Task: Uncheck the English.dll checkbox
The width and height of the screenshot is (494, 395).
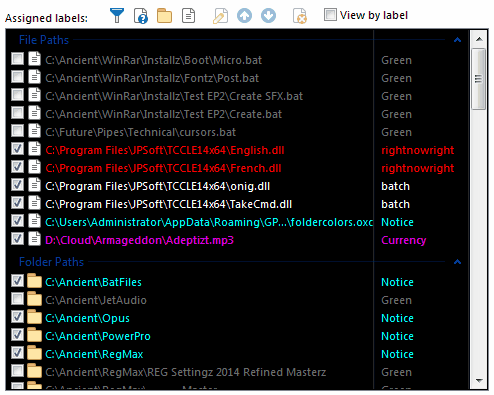Action: click(17, 149)
